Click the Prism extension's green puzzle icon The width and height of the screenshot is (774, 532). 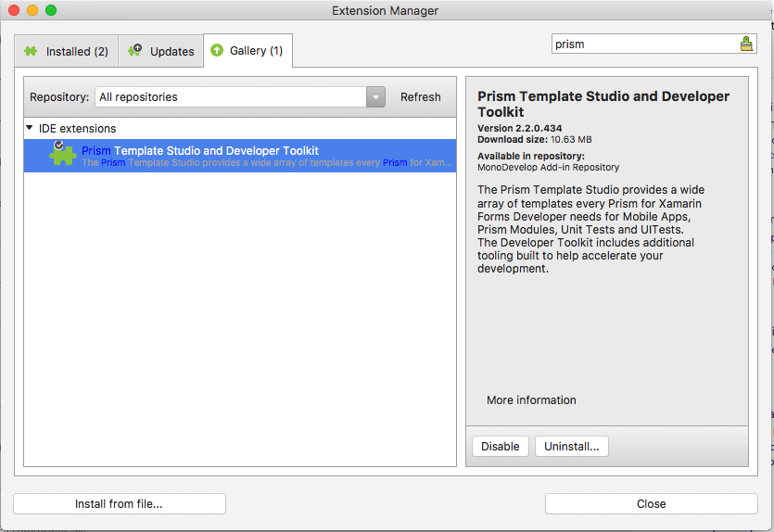[x=63, y=156]
